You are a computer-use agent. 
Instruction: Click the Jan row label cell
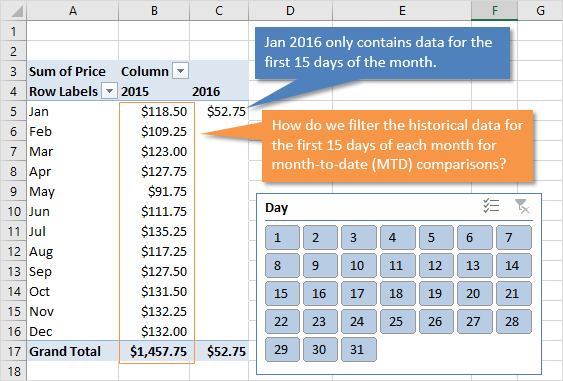click(x=73, y=111)
